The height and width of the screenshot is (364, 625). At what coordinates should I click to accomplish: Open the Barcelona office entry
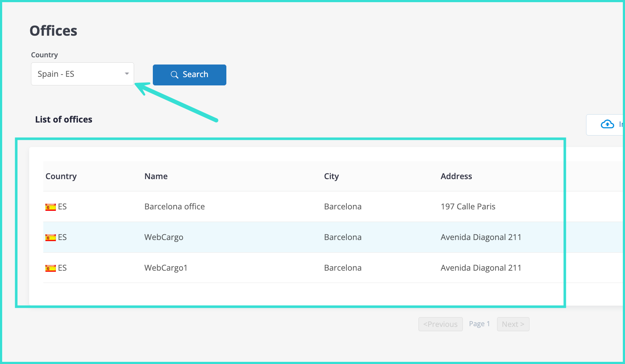(x=174, y=207)
